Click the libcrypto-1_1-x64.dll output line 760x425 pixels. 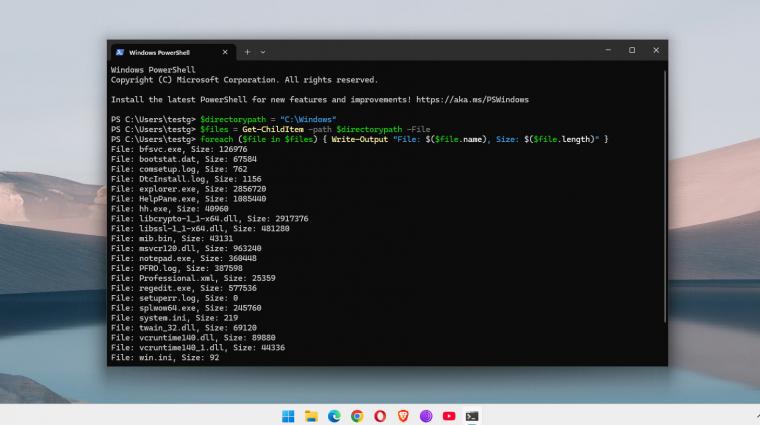[209, 219]
